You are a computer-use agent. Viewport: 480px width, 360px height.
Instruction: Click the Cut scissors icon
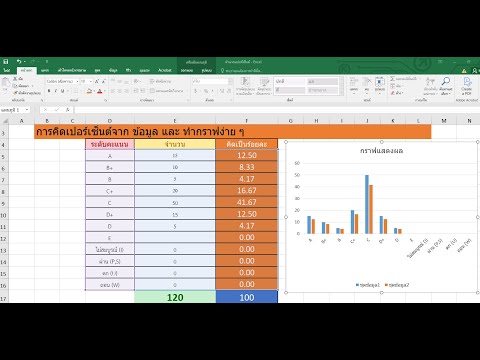click(x=15, y=79)
